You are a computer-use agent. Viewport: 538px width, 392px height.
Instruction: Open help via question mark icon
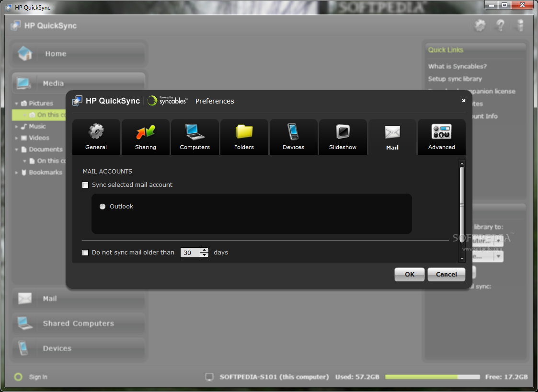point(500,25)
